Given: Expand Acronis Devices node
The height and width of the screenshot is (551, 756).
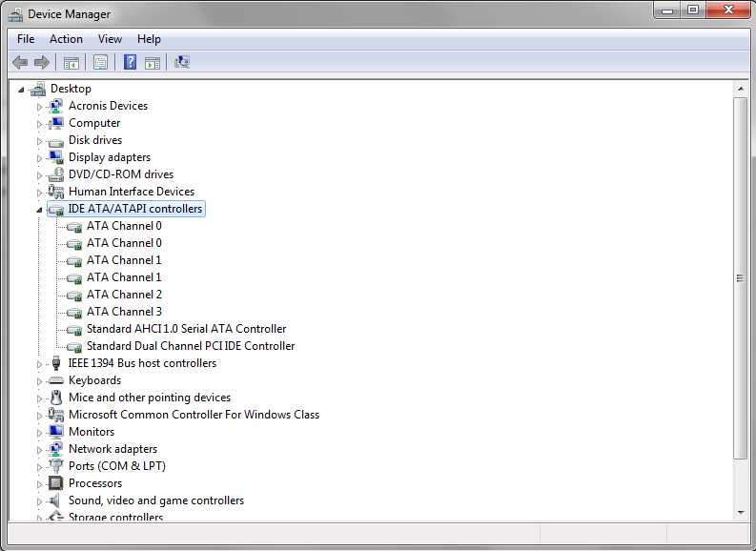Looking at the screenshot, I should pos(39,107).
